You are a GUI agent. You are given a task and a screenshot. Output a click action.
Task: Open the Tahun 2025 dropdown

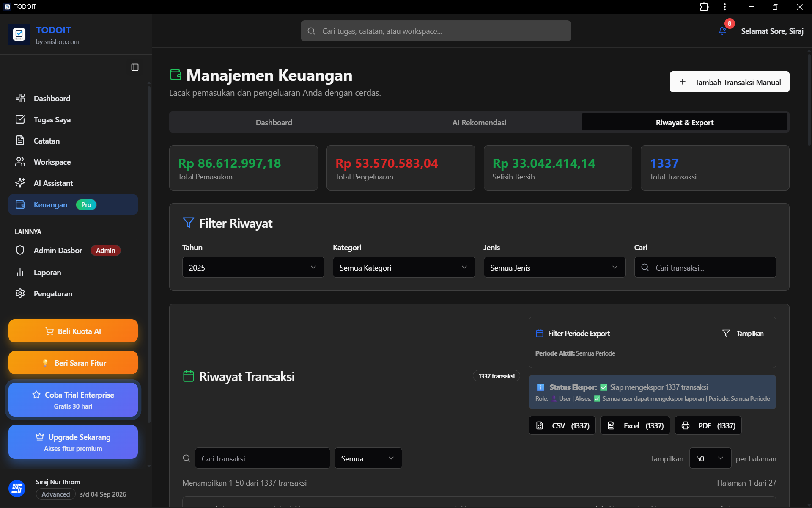(x=252, y=267)
